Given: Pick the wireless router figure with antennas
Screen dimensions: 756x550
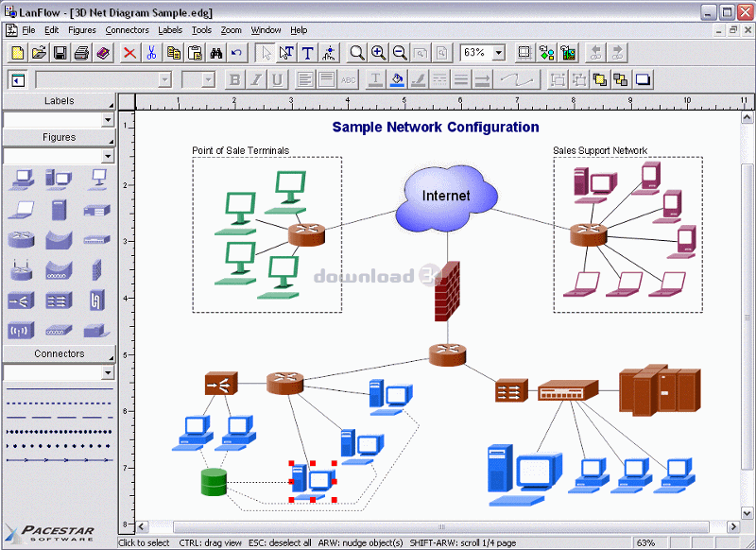Looking at the screenshot, I should pyautogui.click(x=21, y=269).
